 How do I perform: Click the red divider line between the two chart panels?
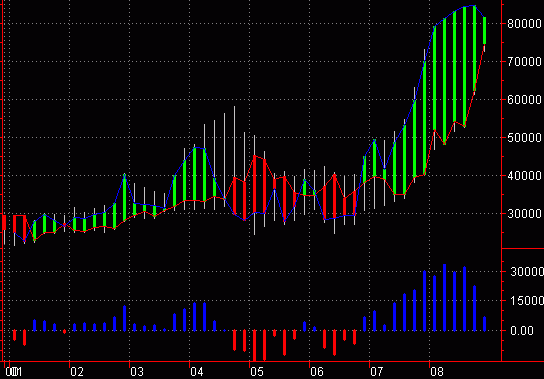(x=523, y=249)
